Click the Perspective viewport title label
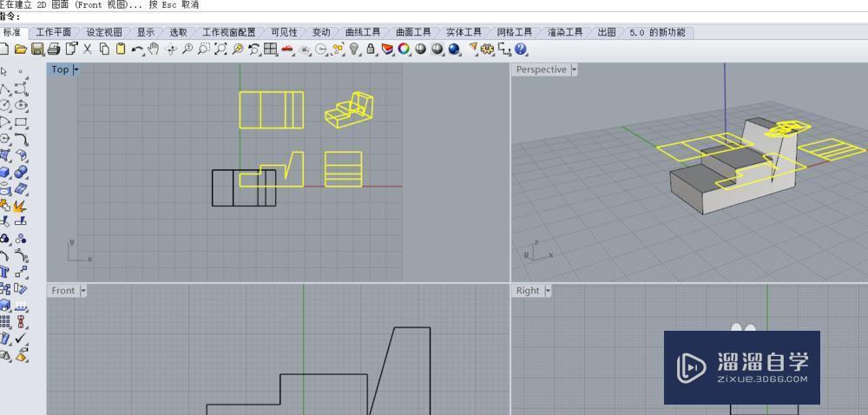The width and height of the screenshot is (868, 415). (542, 69)
